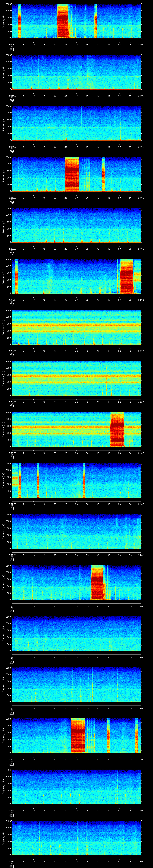153x868 pixels.
Task: Click the 3:31:00 start time label
Action: (x=12, y=504)
